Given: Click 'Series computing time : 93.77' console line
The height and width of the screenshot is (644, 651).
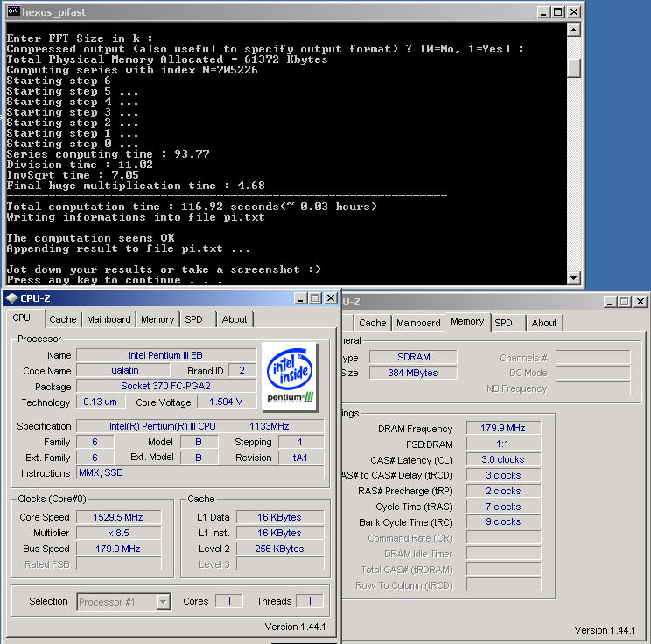Looking at the screenshot, I should pyautogui.click(x=108, y=154).
